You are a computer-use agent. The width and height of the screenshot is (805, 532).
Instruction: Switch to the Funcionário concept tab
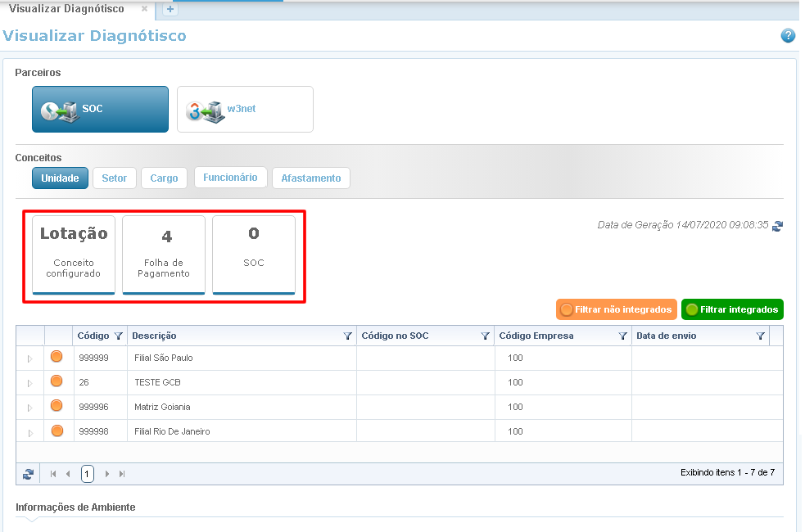[230, 178]
